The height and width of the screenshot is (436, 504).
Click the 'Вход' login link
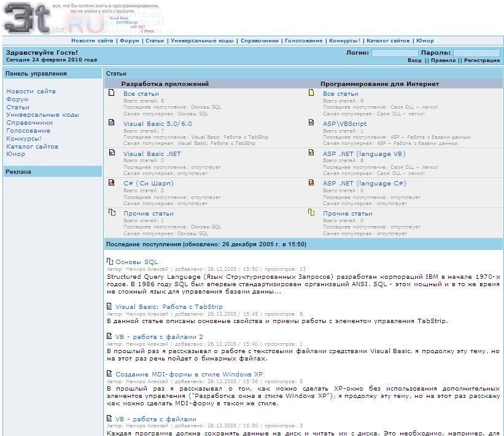pyautogui.click(x=414, y=60)
